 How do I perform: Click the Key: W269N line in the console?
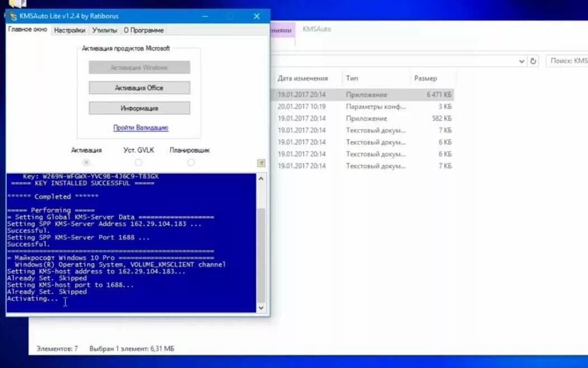91,176
